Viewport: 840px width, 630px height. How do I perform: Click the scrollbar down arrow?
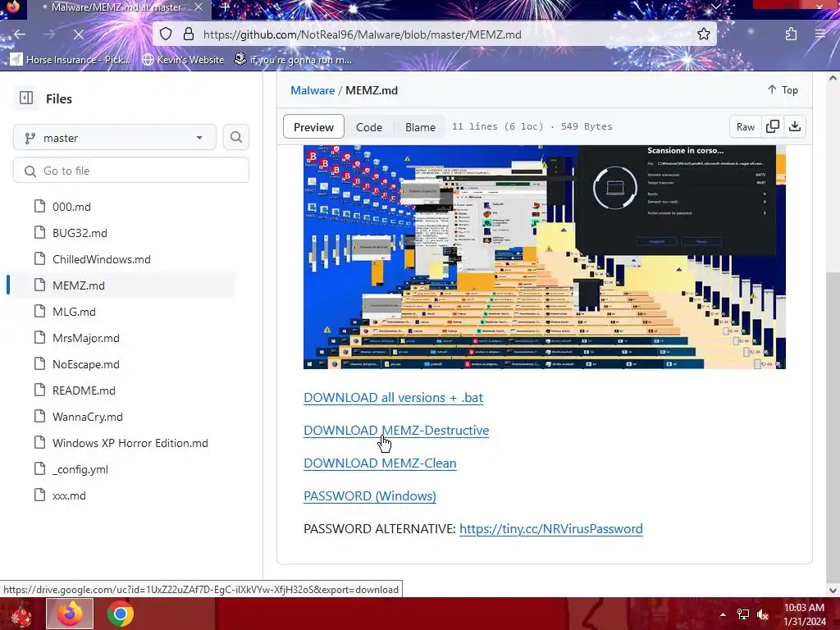click(x=833, y=591)
